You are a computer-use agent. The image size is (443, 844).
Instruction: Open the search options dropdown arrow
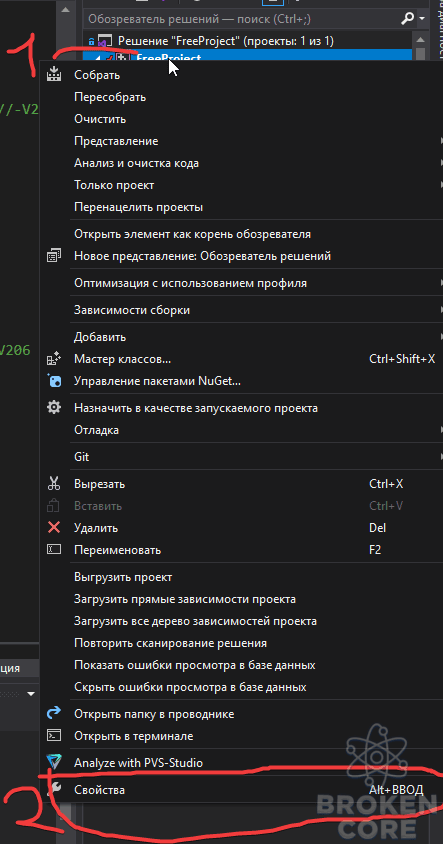[421, 19]
